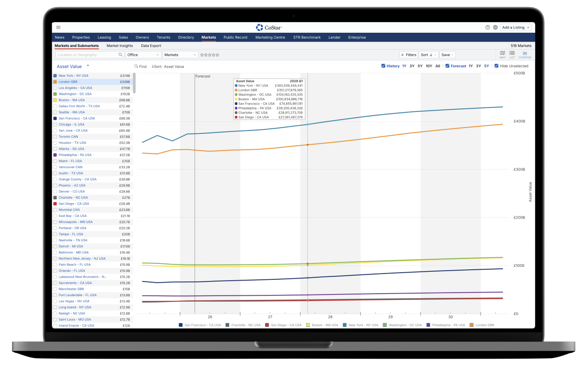Click the Location or Geography search field

86,55
